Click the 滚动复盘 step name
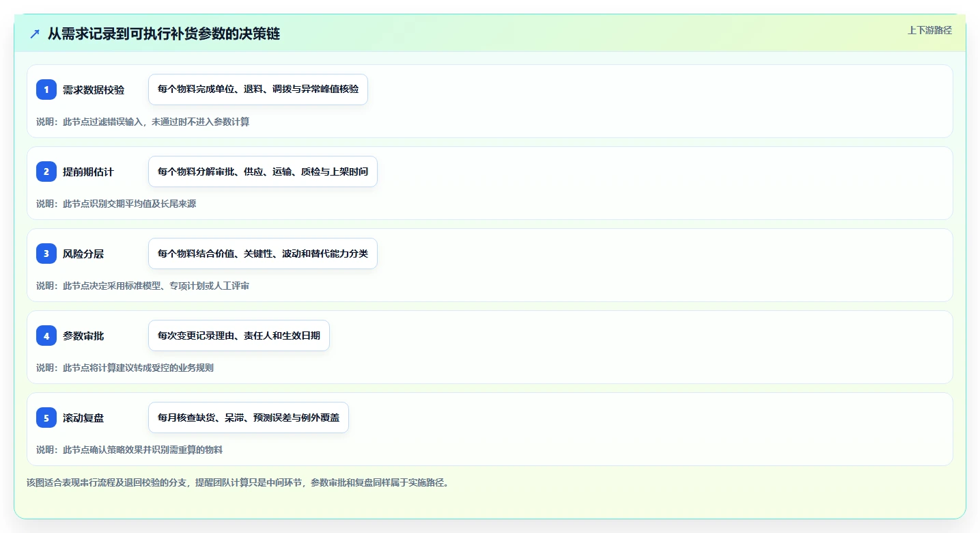This screenshot has width=980, height=533. (83, 418)
